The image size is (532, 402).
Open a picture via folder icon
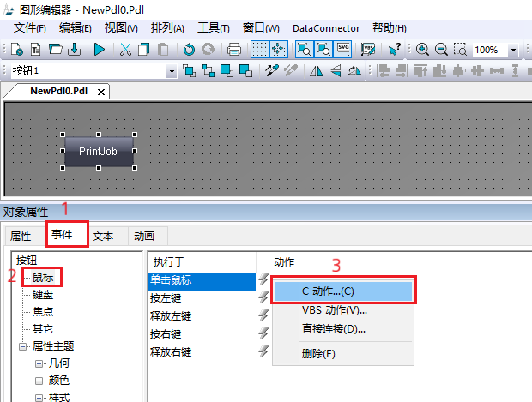[55, 50]
